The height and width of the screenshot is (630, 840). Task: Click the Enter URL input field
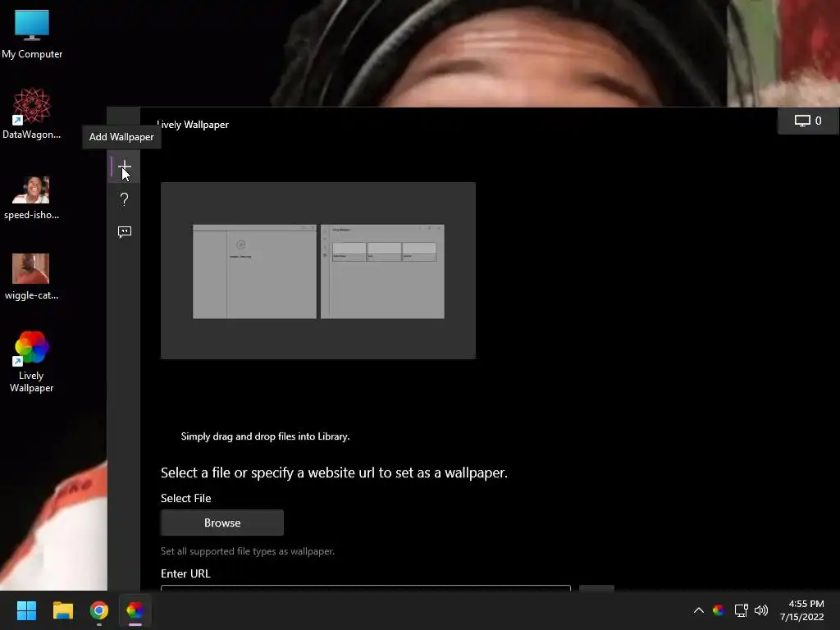click(x=365, y=587)
